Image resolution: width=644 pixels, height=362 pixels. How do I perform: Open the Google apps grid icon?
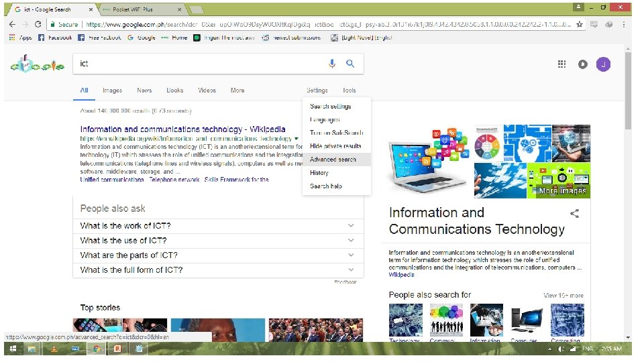pyautogui.click(x=562, y=64)
